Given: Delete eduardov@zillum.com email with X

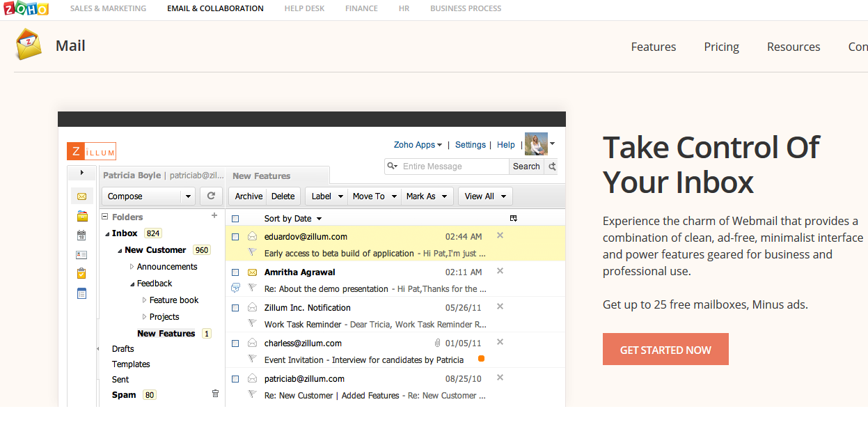Looking at the screenshot, I should (x=500, y=235).
